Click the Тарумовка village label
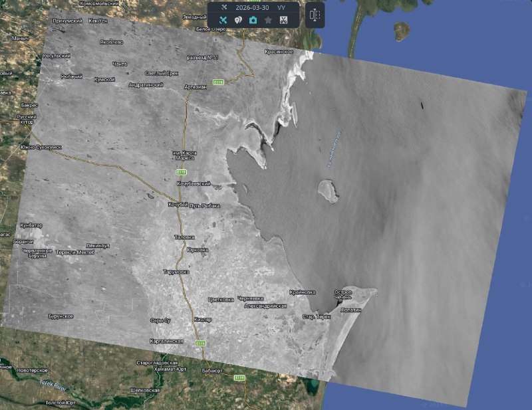 [176, 272]
